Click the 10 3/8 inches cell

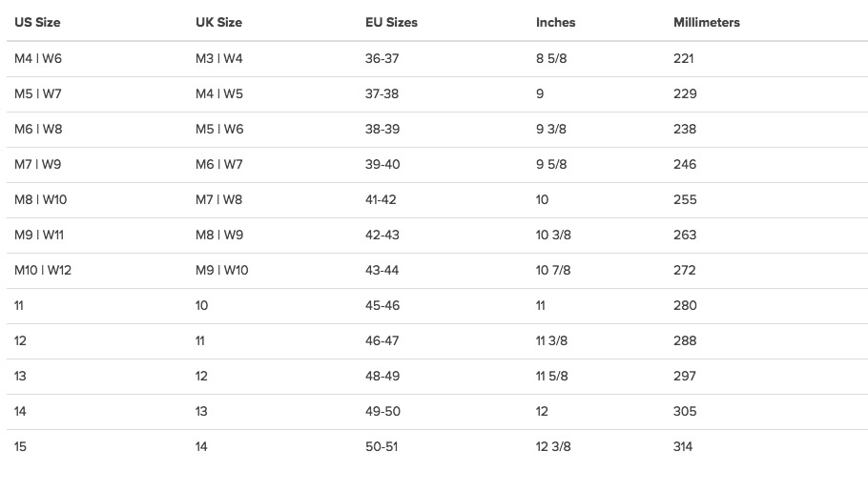[553, 235]
